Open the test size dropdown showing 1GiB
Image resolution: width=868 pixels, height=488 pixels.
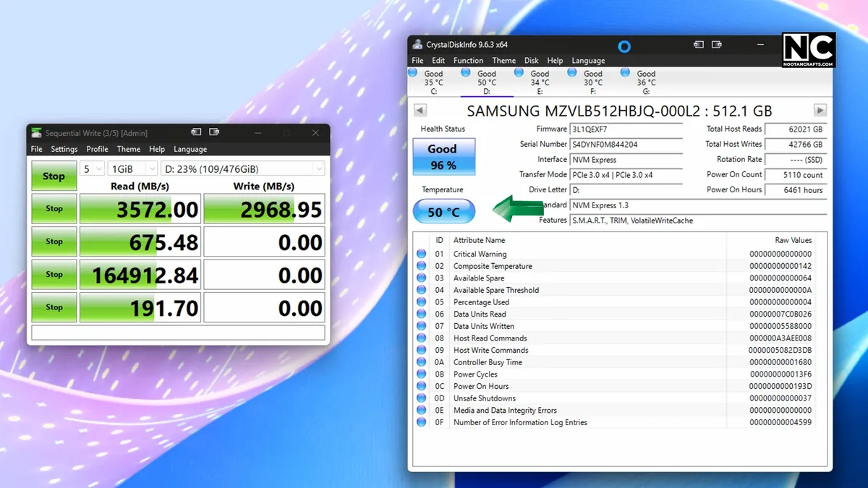132,168
